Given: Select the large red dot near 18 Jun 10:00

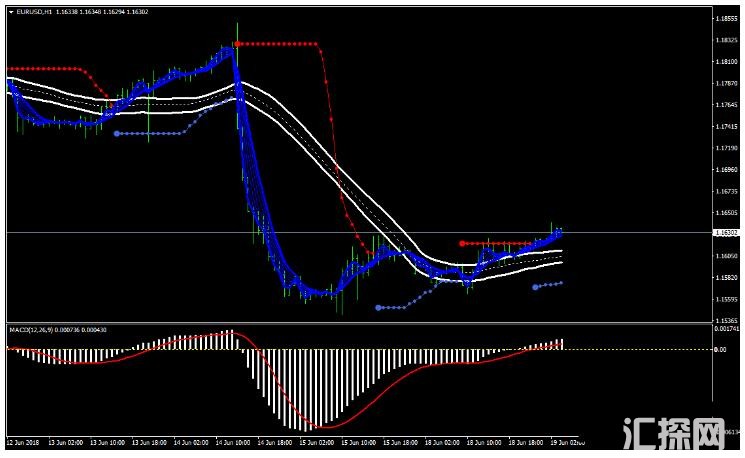Looking at the screenshot, I should coord(462,243).
